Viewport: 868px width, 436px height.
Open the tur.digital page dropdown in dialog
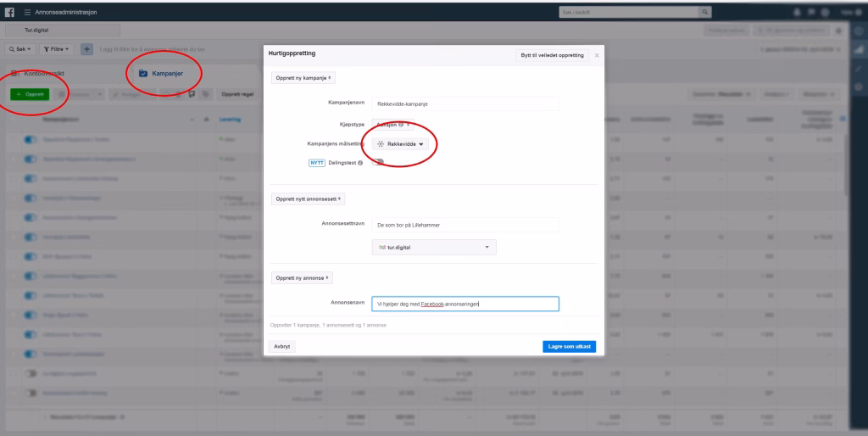434,247
